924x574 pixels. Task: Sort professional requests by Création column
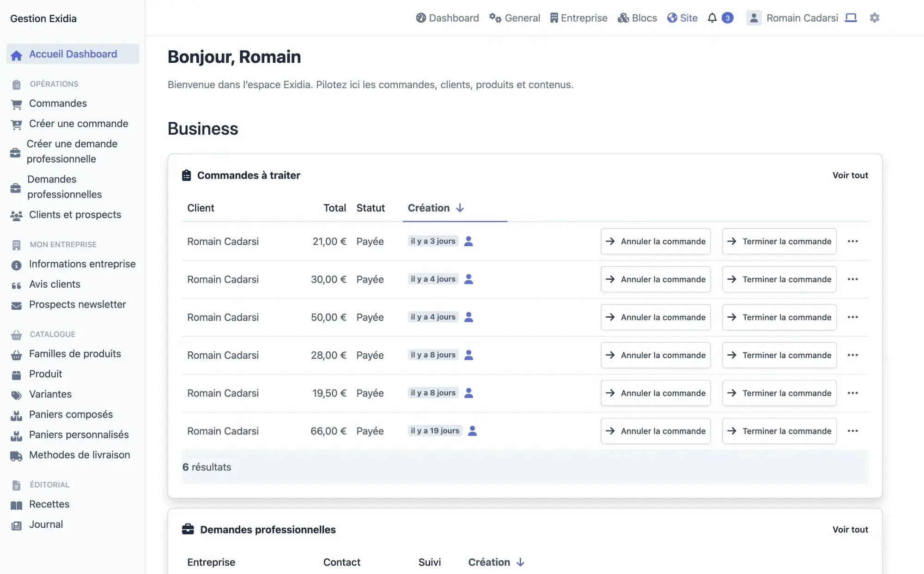point(496,562)
